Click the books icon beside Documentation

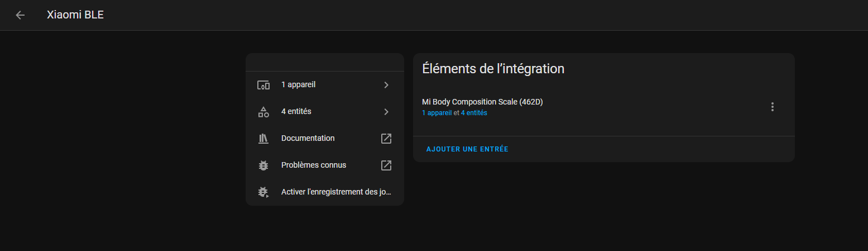coord(263,138)
